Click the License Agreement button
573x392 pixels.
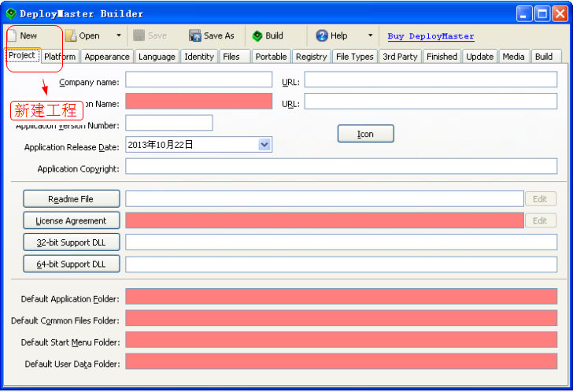pyautogui.click(x=72, y=220)
